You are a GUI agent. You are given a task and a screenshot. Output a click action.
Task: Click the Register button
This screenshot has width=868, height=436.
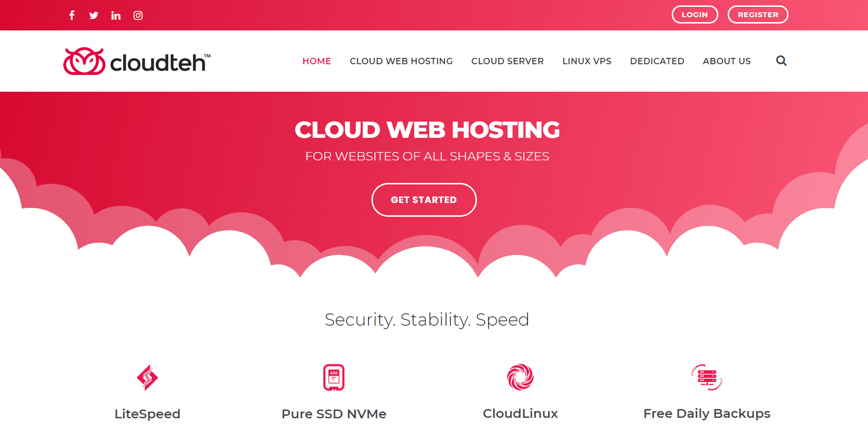click(x=758, y=15)
